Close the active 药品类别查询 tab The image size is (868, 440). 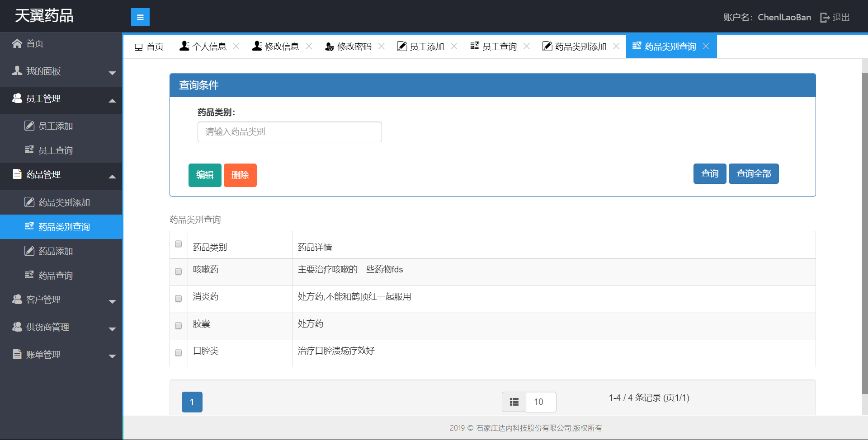tap(706, 46)
